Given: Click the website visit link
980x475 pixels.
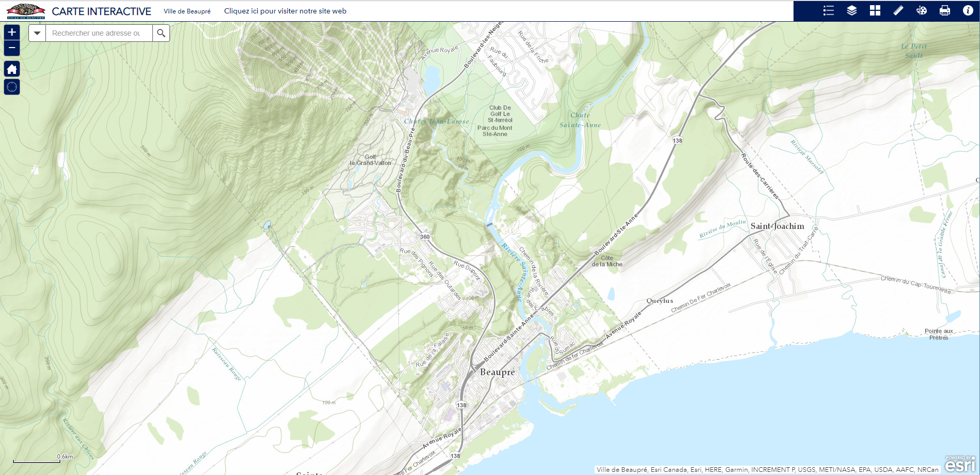Looking at the screenshot, I should pos(285,11).
